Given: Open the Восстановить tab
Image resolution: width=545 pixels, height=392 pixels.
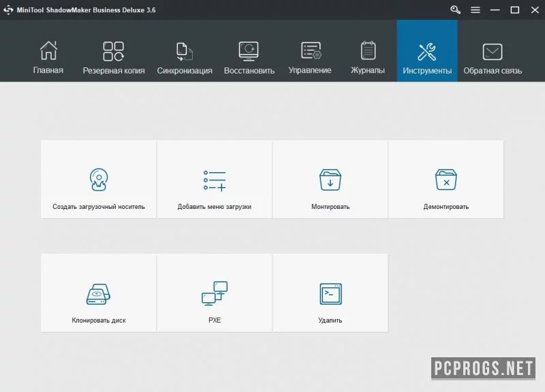Looking at the screenshot, I should point(249,57).
